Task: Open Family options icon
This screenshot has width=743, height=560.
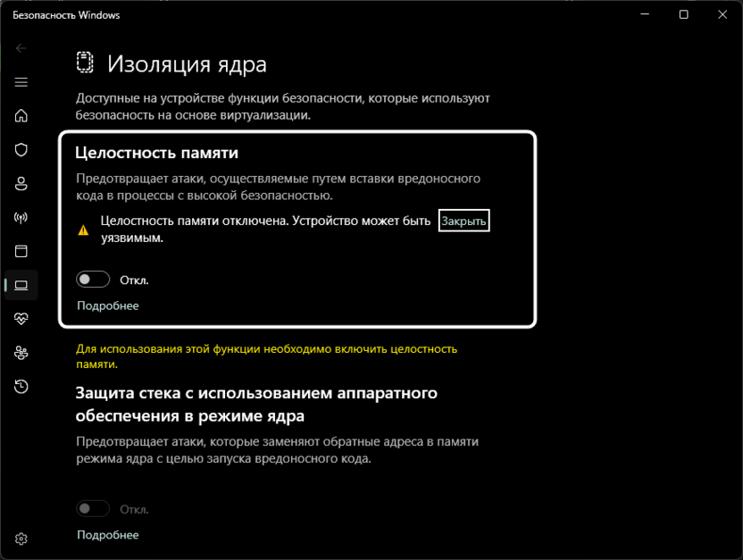Action: pyautogui.click(x=21, y=353)
